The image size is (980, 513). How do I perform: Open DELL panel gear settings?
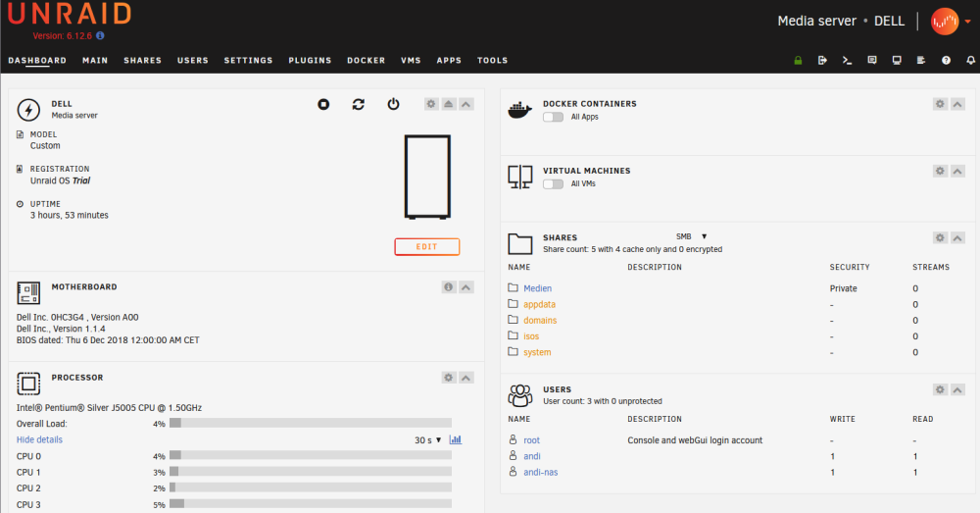(431, 104)
